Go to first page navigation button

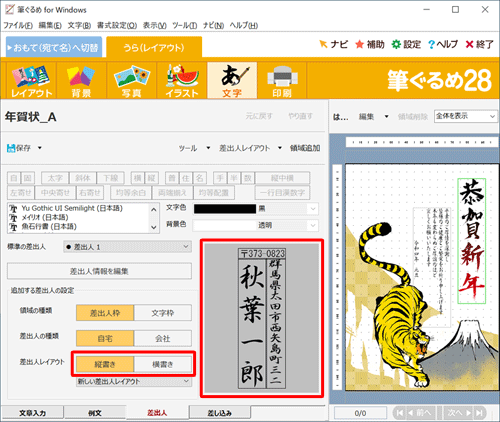click(399, 413)
